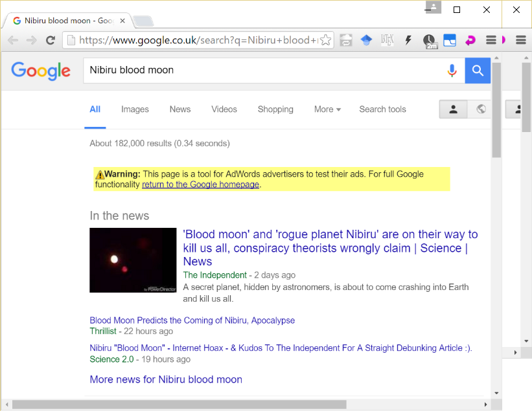Toggle global results globe button
The height and width of the screenshot is (411, 532).
481,109
